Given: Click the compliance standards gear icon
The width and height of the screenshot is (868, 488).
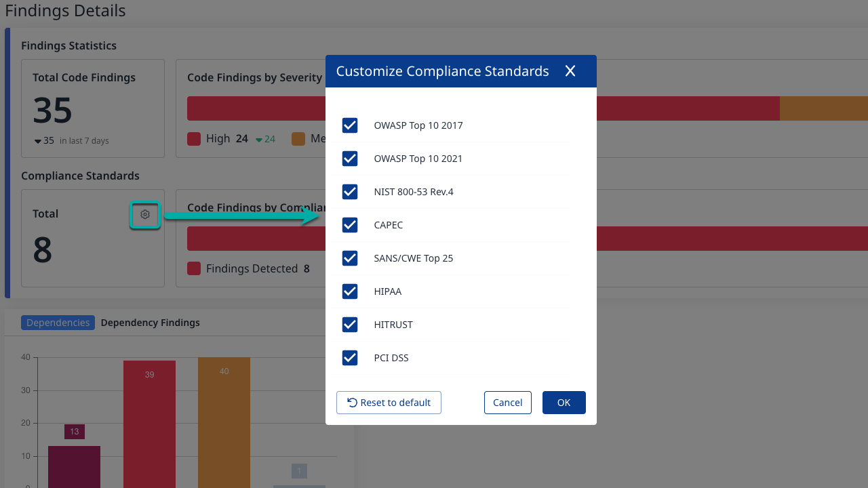Looking at the screenshot, I should coord(145,215).
